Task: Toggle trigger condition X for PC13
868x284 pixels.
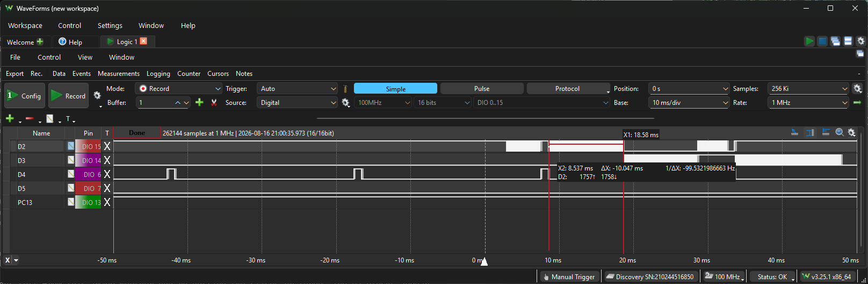Action: 107,202
